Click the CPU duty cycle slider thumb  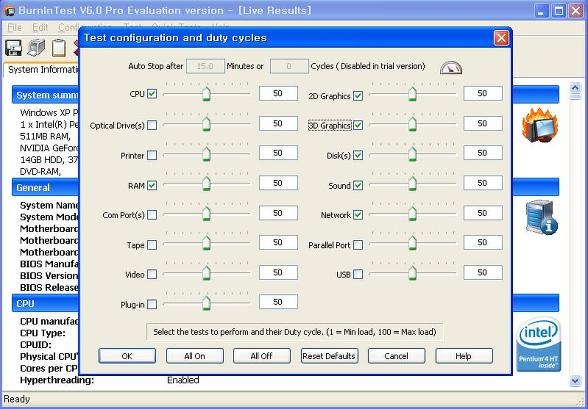pos(206,94)
